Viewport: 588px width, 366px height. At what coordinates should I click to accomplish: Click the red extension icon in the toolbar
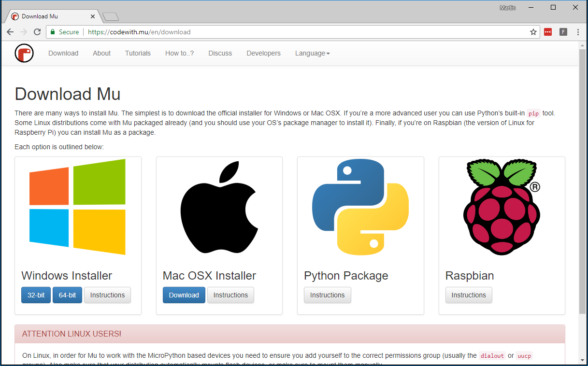548,32
